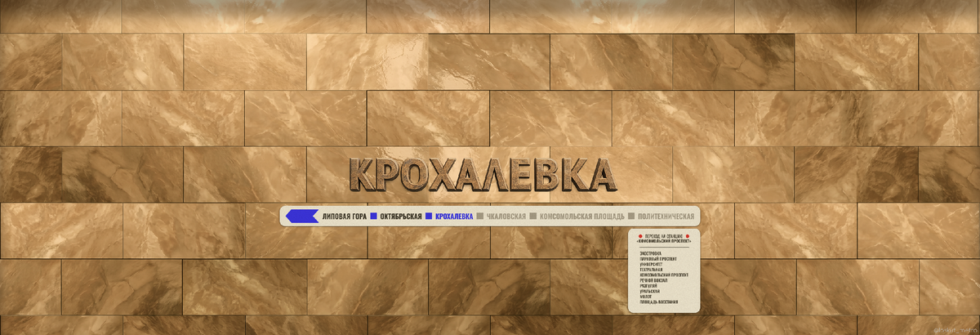The width and height of the screenshot is (980, 335).
Task: Select Липовая Гора on the line strip
Action: [344, 217]
